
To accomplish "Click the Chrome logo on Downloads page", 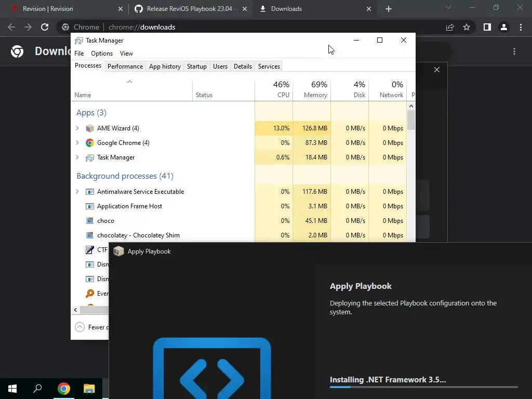I will pos(17,51).
